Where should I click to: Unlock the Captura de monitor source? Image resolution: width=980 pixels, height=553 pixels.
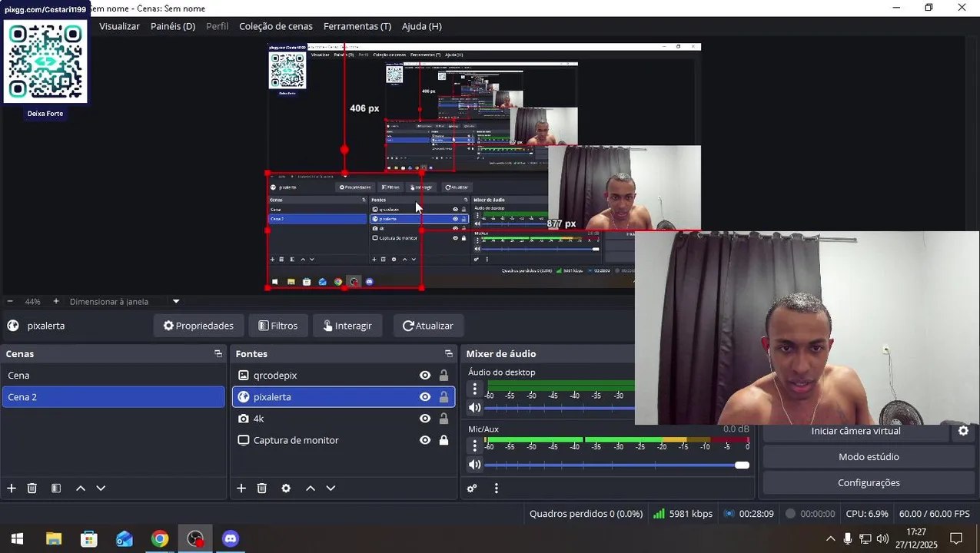pyautogui.click(x=443, y=440)
